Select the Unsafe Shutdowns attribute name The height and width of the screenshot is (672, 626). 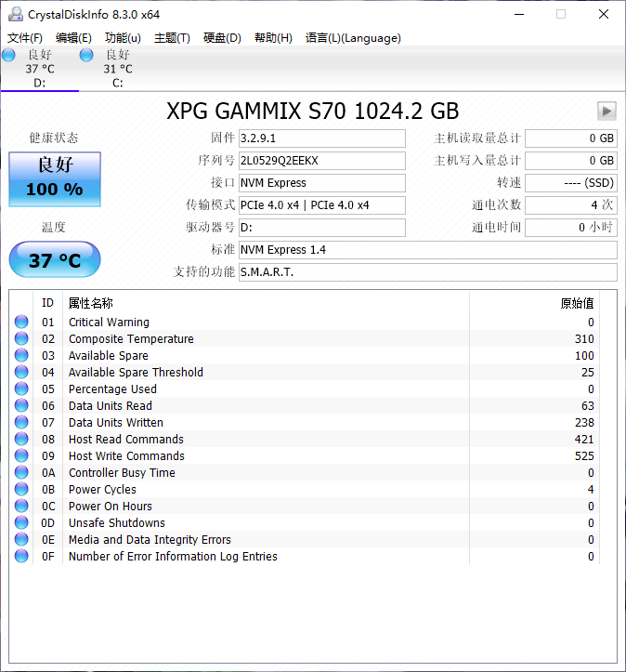[116, 523]
